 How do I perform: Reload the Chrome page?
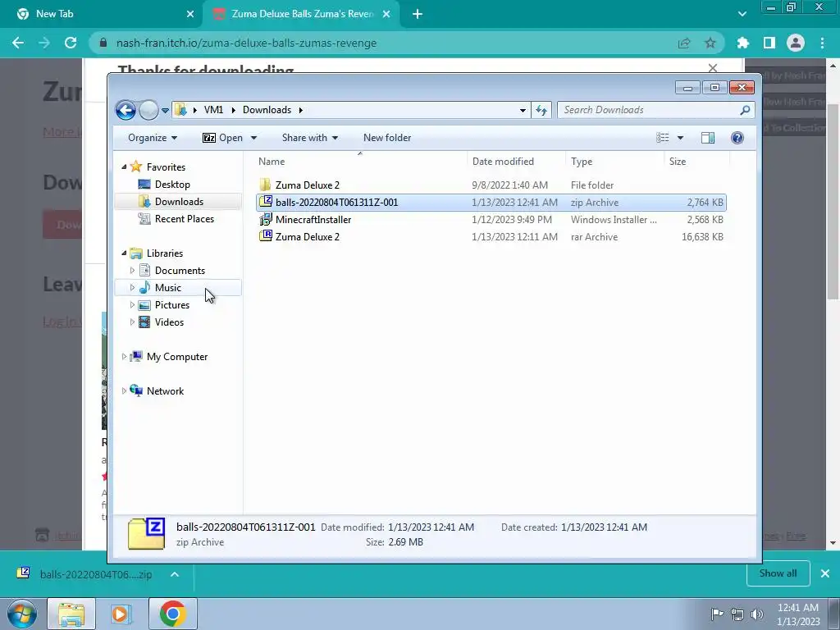coord(71,43)
